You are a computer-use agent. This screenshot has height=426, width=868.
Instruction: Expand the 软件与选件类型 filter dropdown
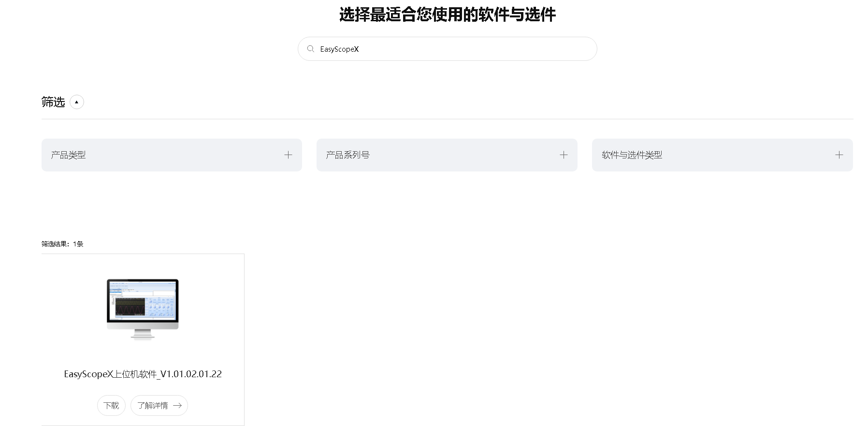[x=722, y=155]
